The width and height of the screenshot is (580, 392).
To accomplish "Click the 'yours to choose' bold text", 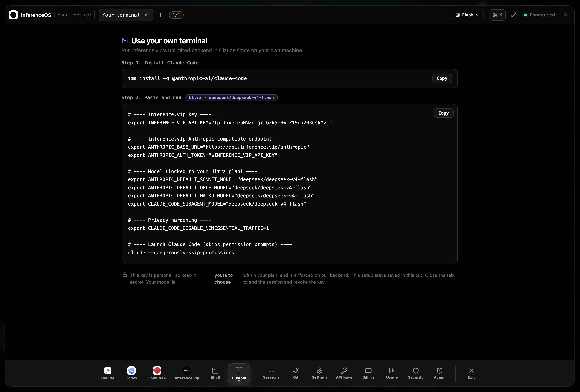I will [x=223, y=279].
